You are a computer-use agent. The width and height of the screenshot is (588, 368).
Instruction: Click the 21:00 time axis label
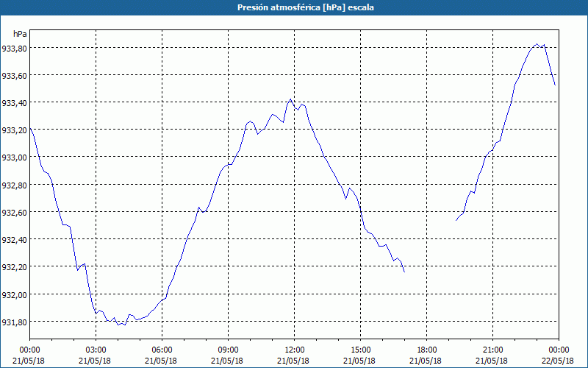click(x=492, y=350)
